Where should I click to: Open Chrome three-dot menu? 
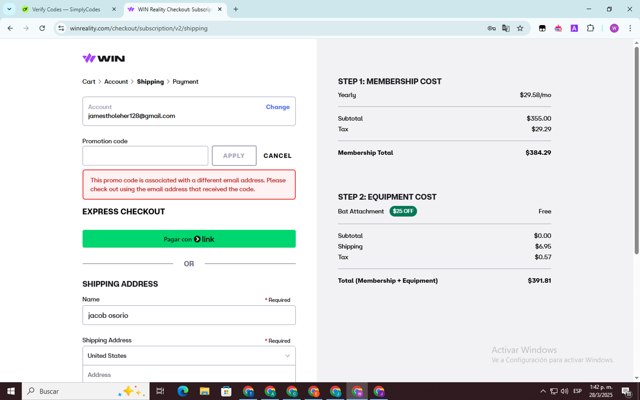pyautogui.click(x=630, y=28)
